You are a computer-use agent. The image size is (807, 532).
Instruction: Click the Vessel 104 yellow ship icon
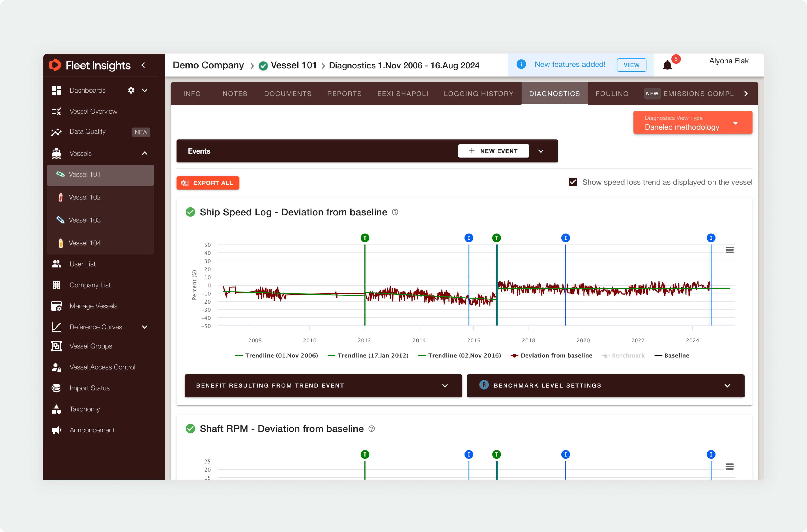(x=60, y=243)
